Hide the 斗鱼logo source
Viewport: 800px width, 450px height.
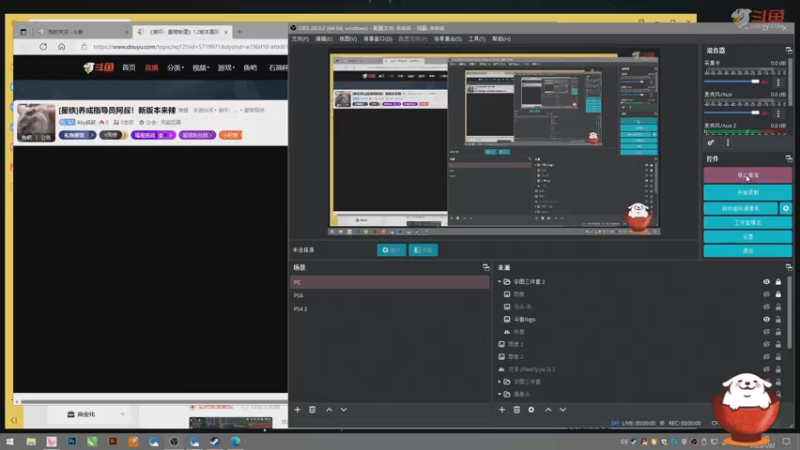pos(766,319)
